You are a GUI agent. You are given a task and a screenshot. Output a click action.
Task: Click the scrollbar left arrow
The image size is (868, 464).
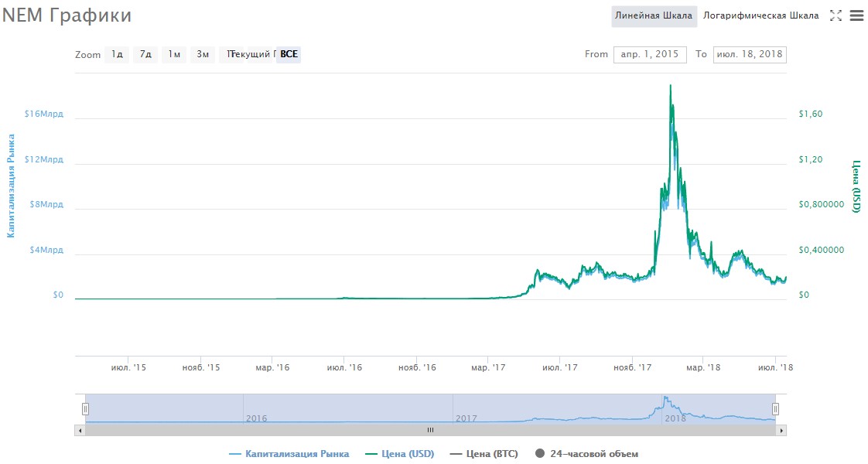(x=80, y=429)
